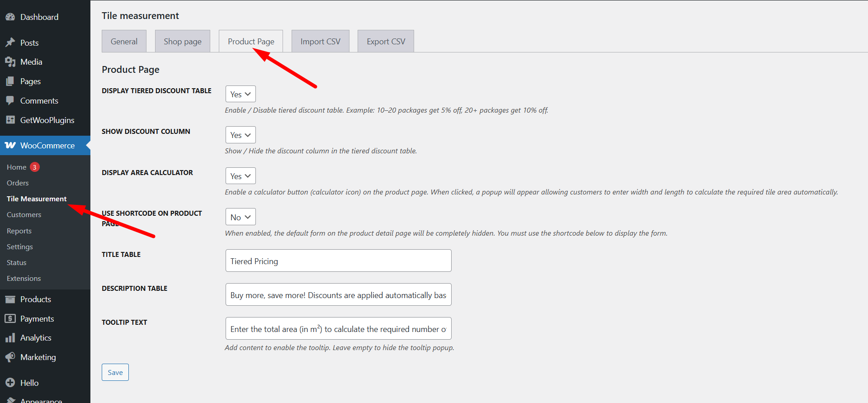
Task: Go to Tile Measurement submenu link
Action: [x=37, y=199]
